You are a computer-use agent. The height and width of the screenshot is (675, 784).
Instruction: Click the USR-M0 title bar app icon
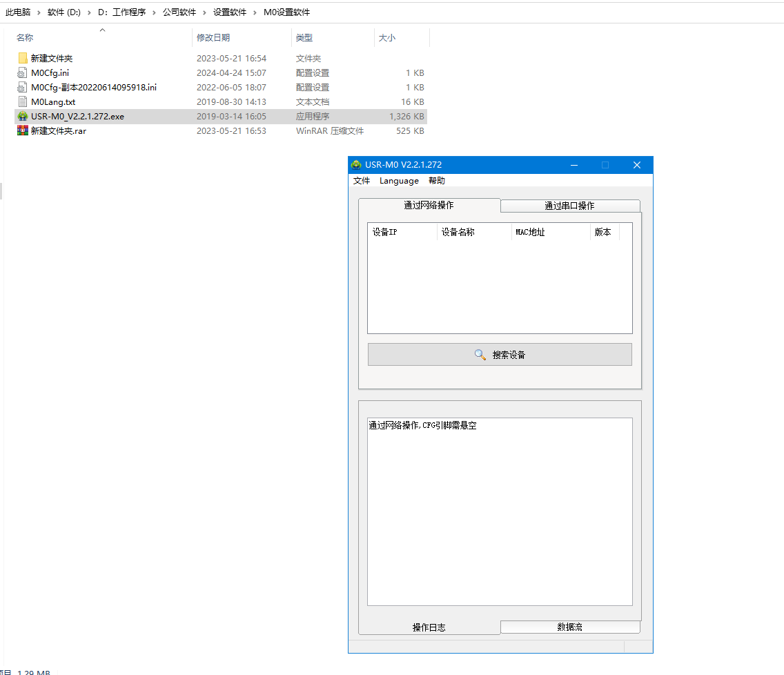(x=356, y=165)
